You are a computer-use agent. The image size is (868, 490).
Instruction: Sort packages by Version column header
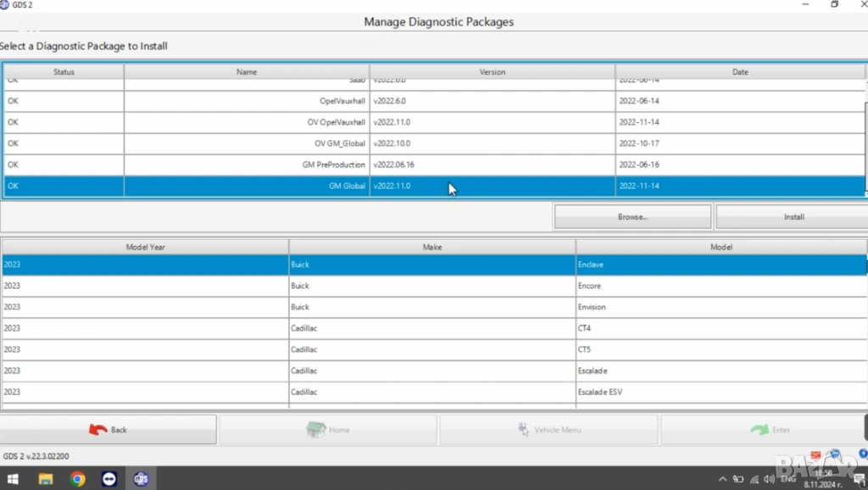click(x=492, y=72)
